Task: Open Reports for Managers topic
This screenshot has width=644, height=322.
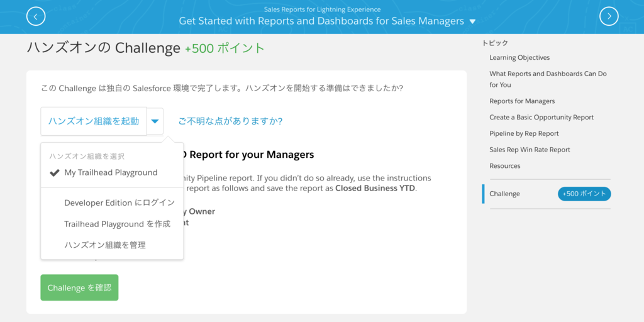Action: click(x=522, y=101)
